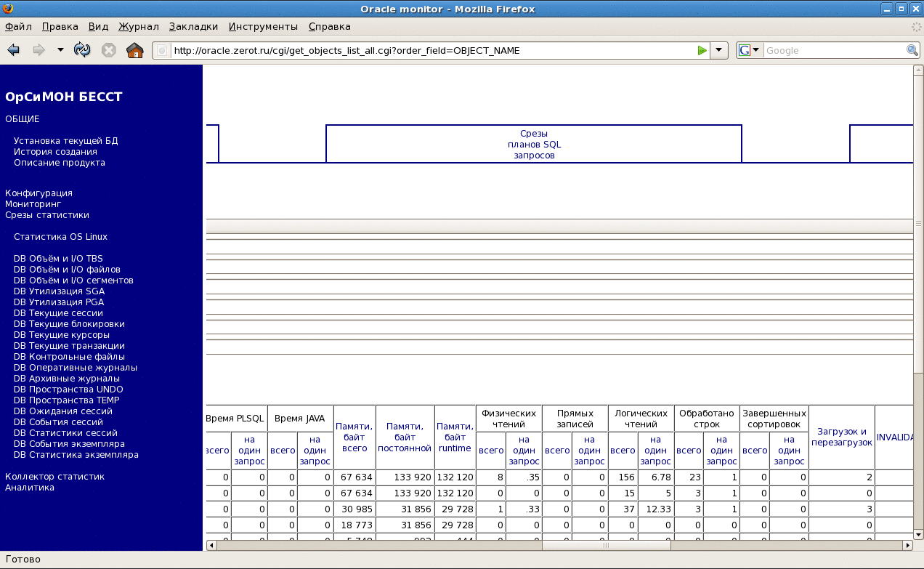Screen dimensions: 924x569
Task: Click the Firefox icon in title bar
Action: 8,9
